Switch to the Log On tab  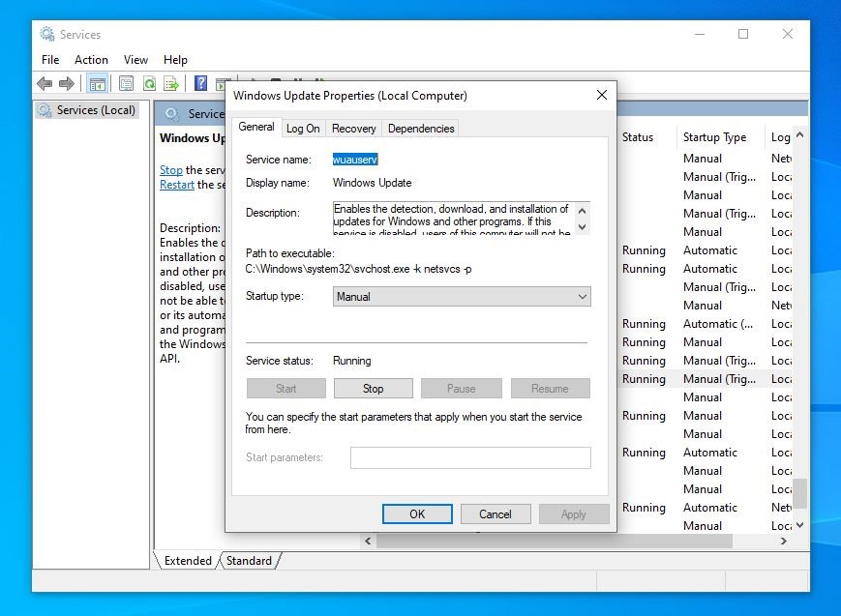click(303, 129)
